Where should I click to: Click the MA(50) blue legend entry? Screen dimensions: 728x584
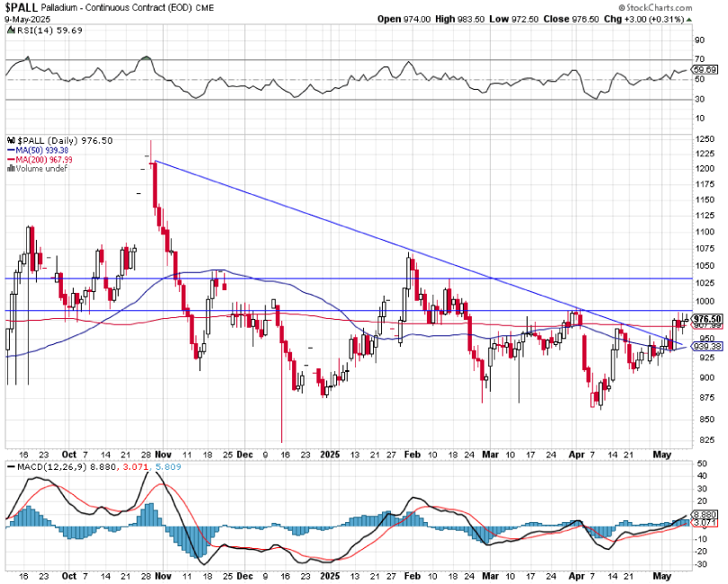47,150
